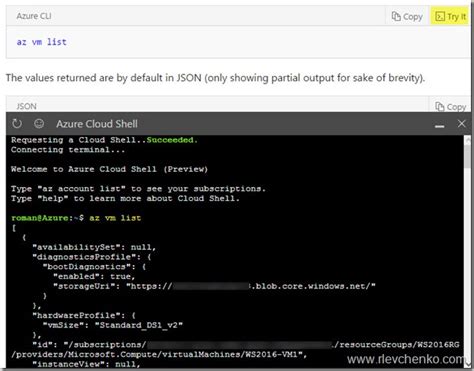This screenshot has height=371, width=474.
Task: Click the 'Type "help" to learn more' line
Action: click(x=125, y=199)
